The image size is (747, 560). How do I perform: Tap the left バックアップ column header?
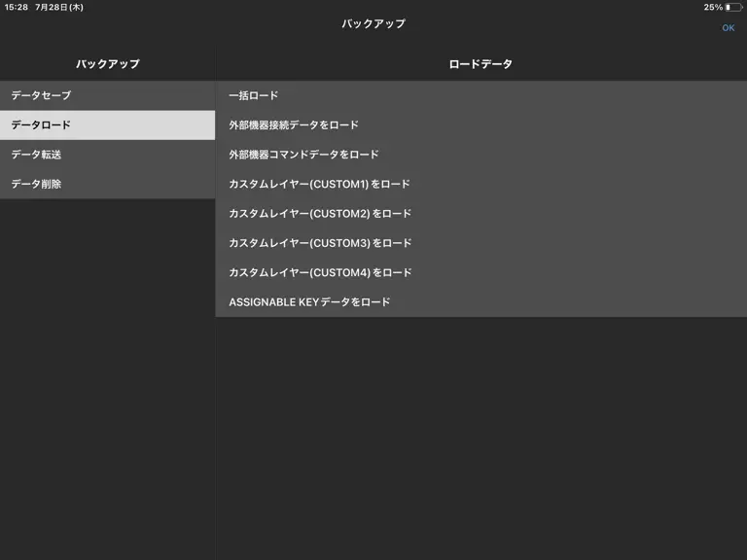point(108,64)
